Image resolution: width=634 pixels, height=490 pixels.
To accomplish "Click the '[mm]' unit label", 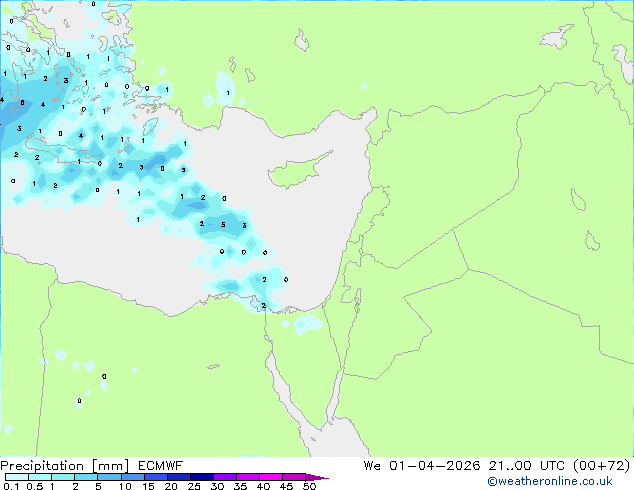I will point(110,466).
